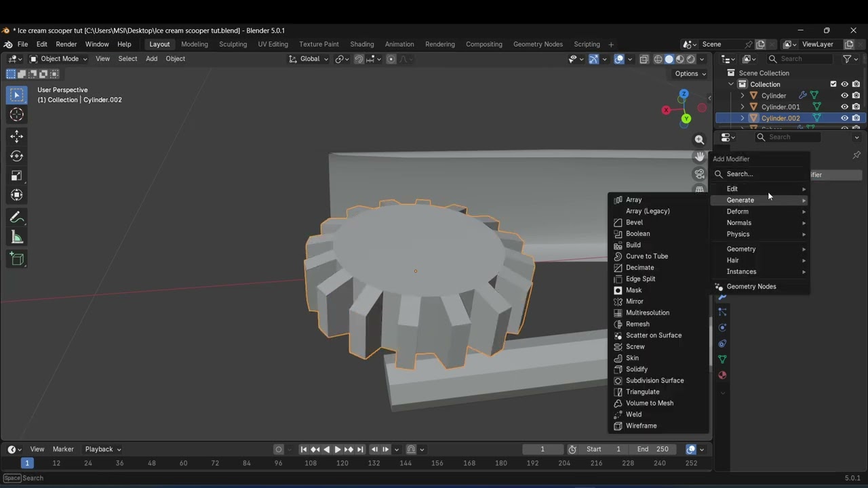Toggle visibility of Cylinder in outliner
Image resolution: width=868 pixels, height=488 pixels.
[844, 96]
